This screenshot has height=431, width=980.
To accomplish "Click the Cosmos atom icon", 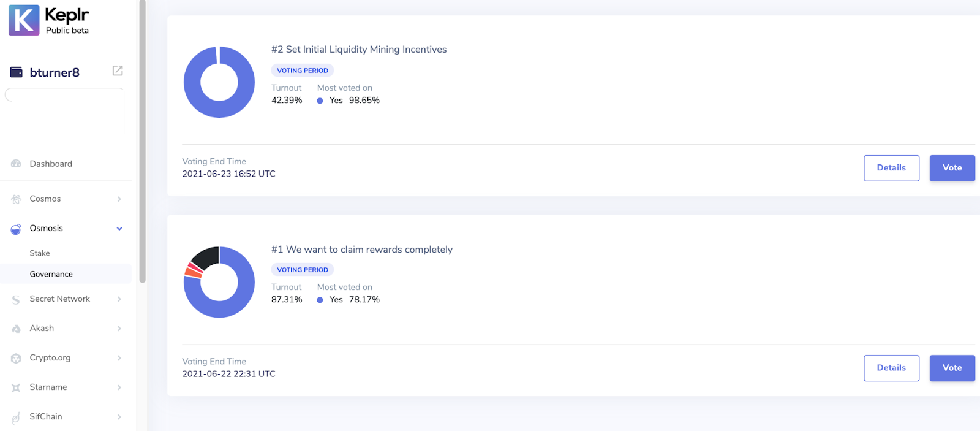I will pos(17,199).
